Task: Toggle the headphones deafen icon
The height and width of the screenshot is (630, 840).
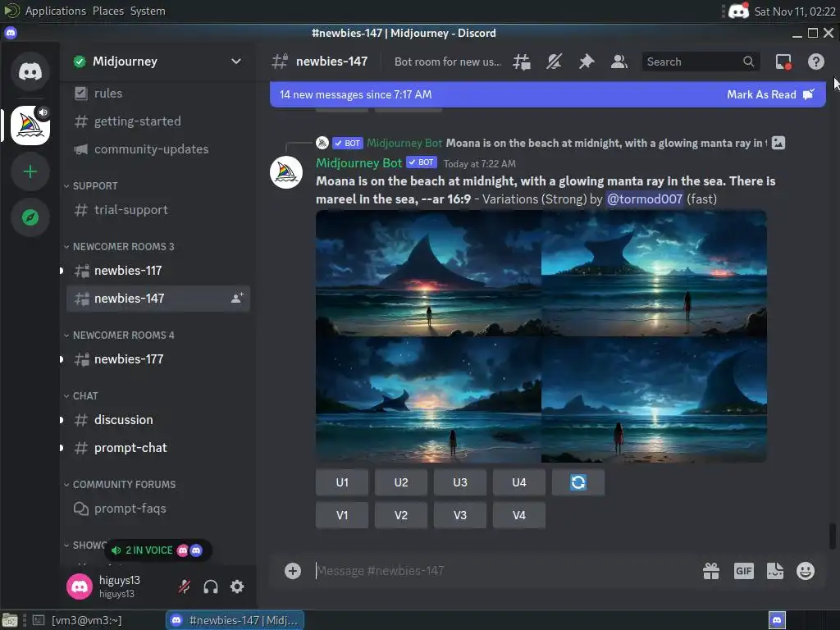Action: pyautogui.click(x=211, y=587)
